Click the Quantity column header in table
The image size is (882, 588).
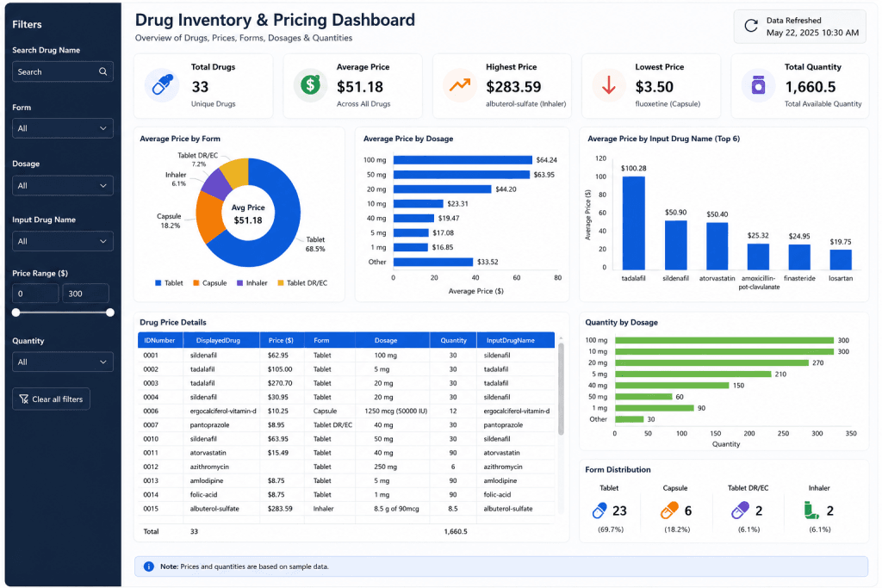[453, 341]
